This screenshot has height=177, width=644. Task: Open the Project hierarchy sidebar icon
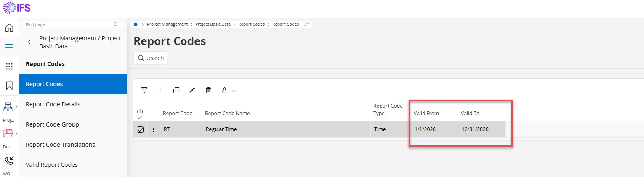point(8,107)
